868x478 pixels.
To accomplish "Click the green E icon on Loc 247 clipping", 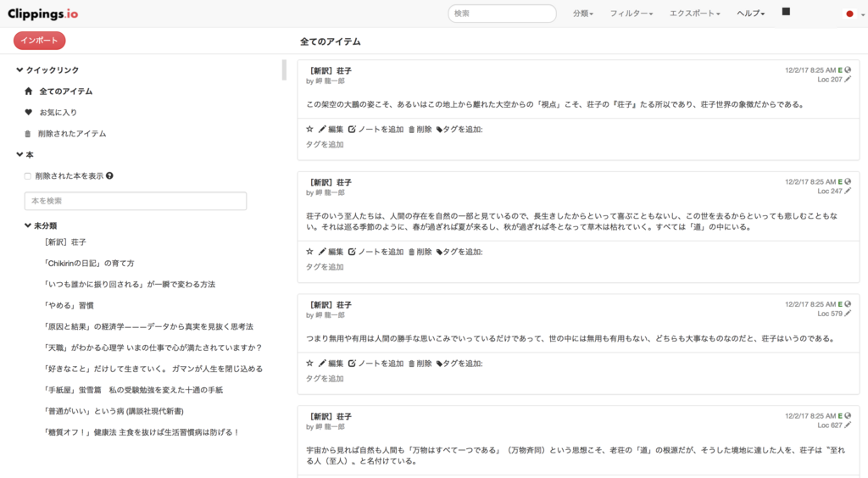I will coord(840,181).
